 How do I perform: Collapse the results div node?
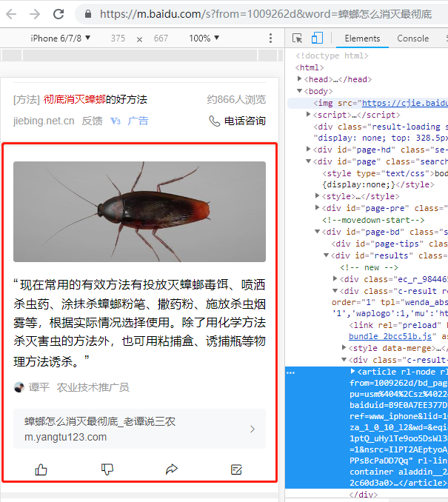[327, 255]
